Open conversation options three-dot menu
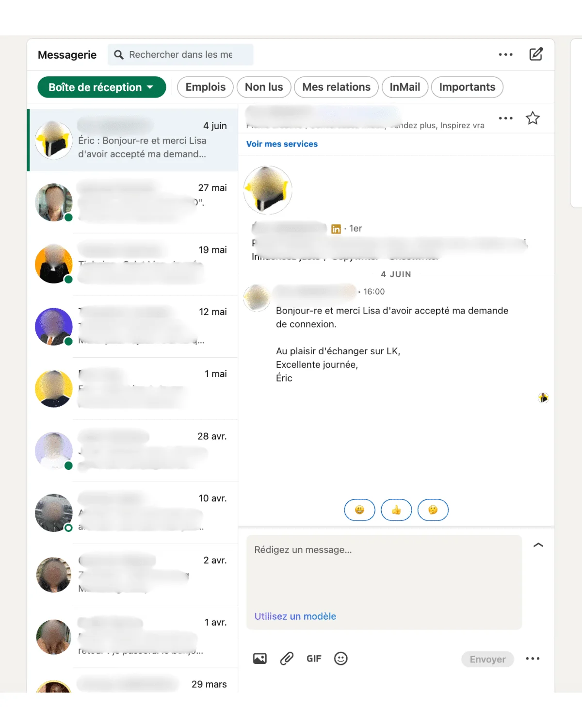582x728 pixels. [x=506, y=118]
